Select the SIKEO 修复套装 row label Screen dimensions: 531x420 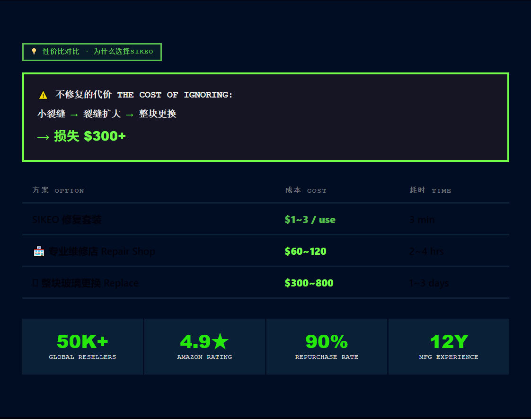tap(67, 220)
